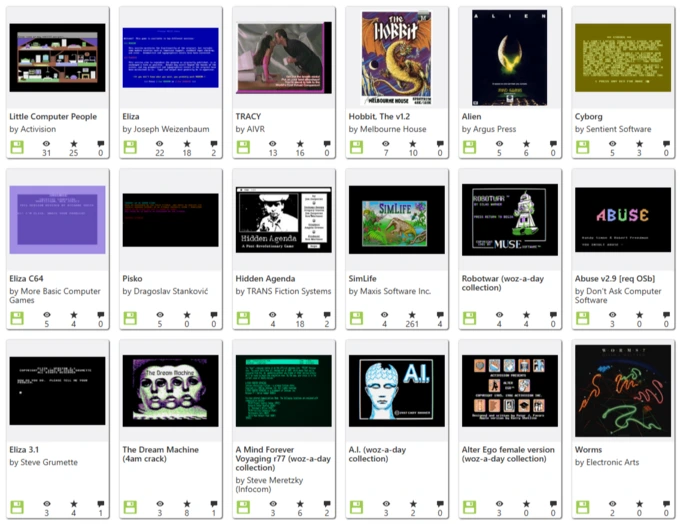Open the Eliza C64 title link

26,278
